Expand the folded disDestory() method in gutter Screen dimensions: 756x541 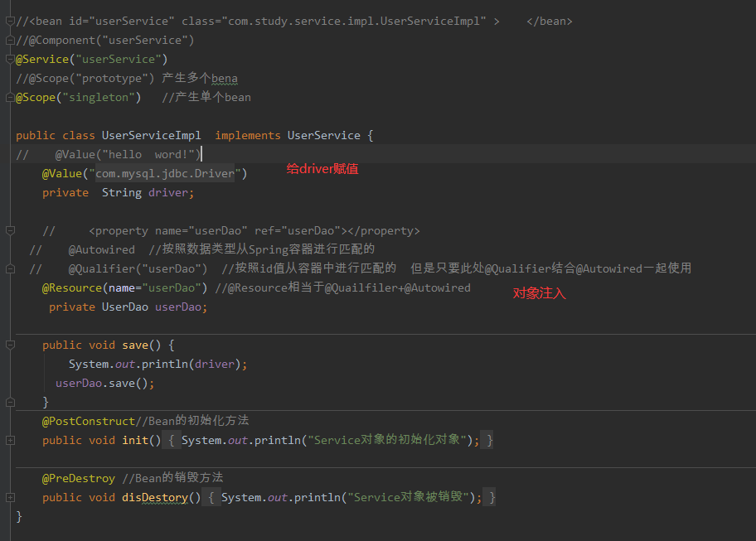(10, 497)
